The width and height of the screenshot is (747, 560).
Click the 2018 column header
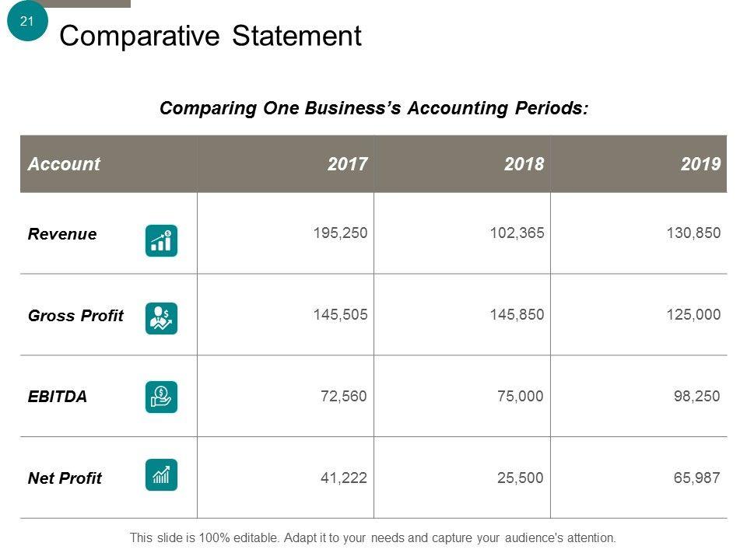524,164
